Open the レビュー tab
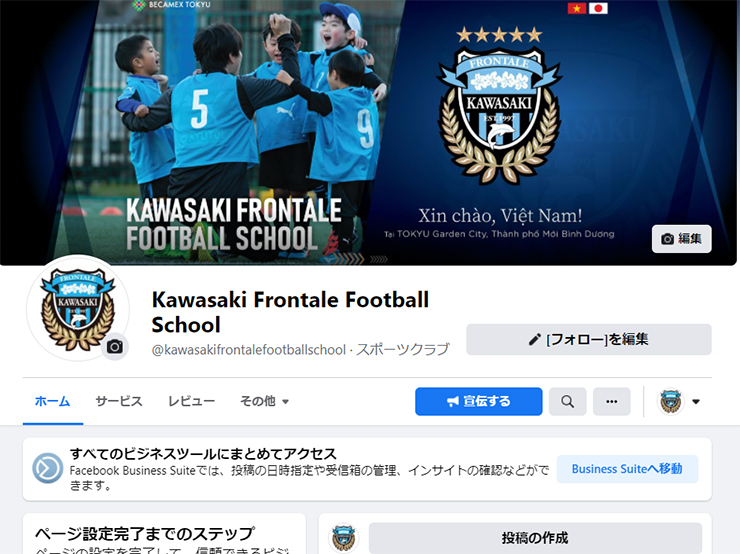 192,402
